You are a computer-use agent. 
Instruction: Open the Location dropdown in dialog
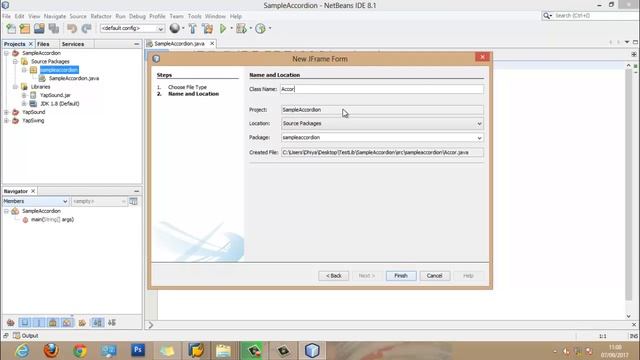pos(479,124)
